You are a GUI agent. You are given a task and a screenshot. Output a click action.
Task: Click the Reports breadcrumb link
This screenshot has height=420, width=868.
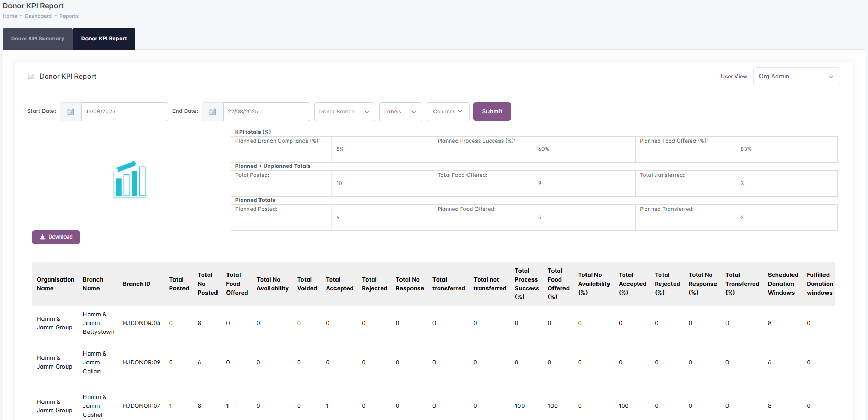click(69, 16)
